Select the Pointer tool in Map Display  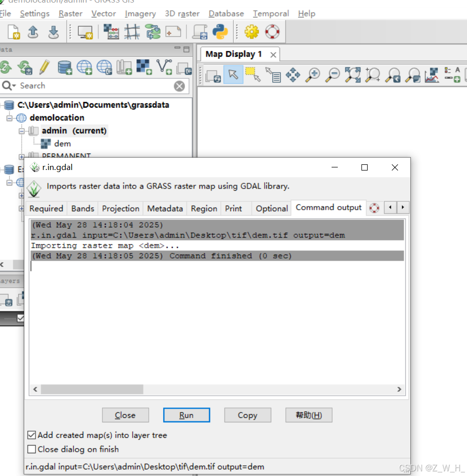pyautogui.click(x=233, y=75)
